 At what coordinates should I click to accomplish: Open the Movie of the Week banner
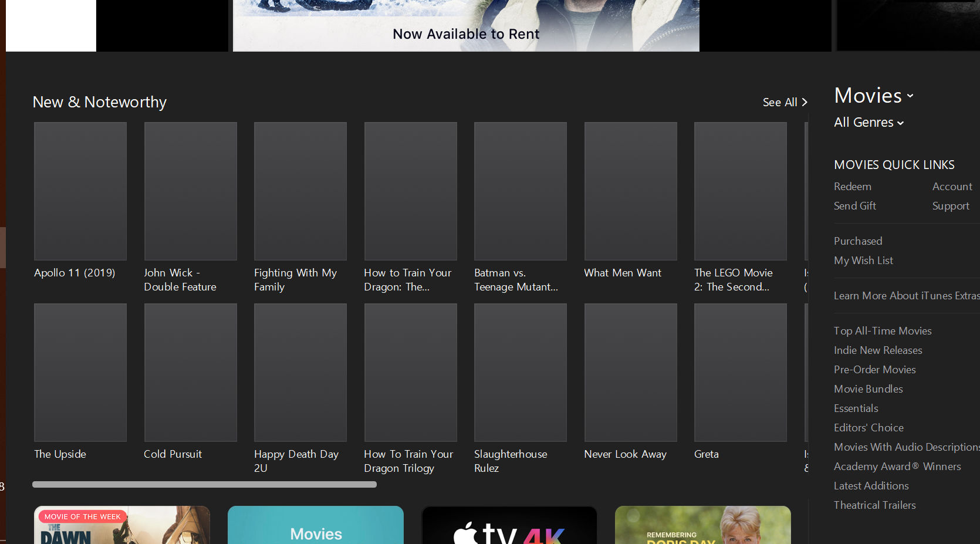click(122, 525)
